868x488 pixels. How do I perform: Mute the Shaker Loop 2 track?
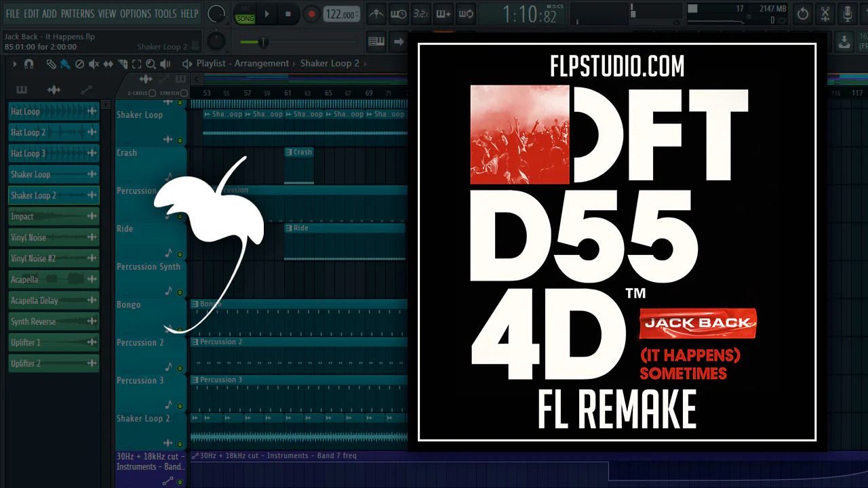180,444
